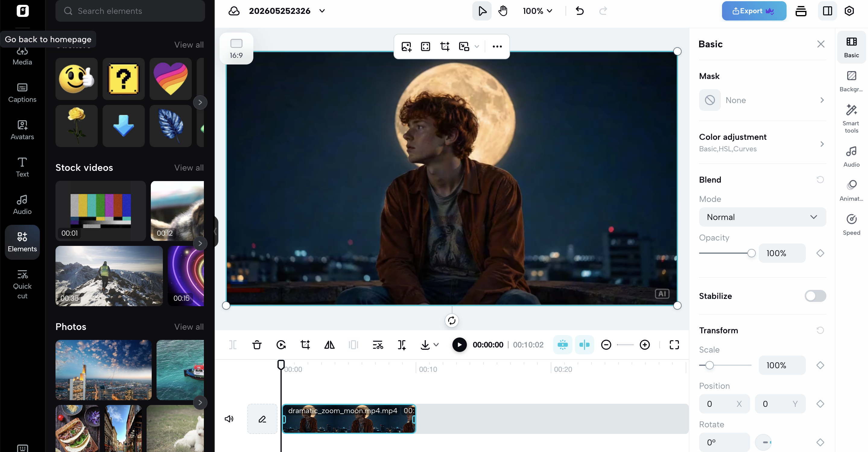Click the rotate handle below the canvas
Screen dimensions: 868x452
(451, 320)
